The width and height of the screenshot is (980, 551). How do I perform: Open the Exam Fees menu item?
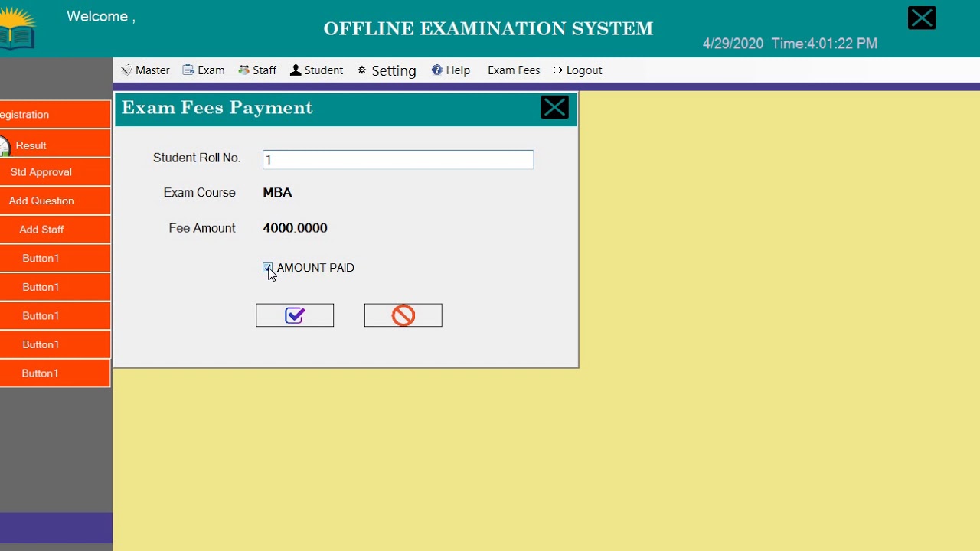tap(514, 70)
